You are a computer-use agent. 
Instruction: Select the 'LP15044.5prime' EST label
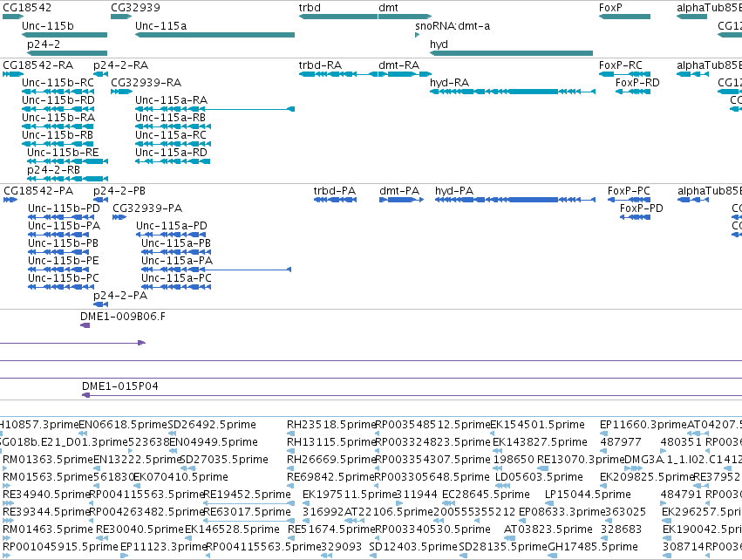click(x=588, y=495)
